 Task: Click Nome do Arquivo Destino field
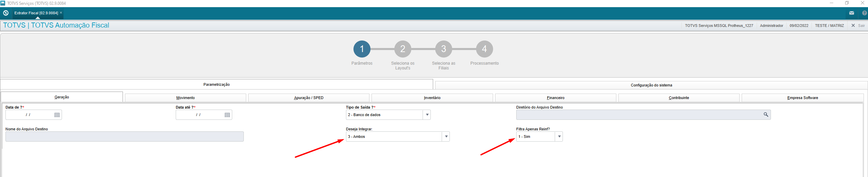(x=125, y=136)
